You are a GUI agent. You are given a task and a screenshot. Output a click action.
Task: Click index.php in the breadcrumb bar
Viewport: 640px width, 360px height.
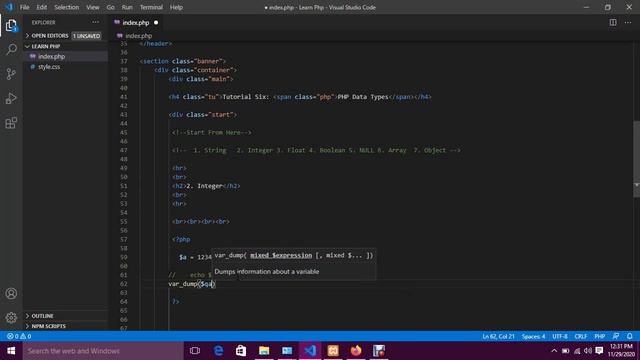tap(139, 36)
